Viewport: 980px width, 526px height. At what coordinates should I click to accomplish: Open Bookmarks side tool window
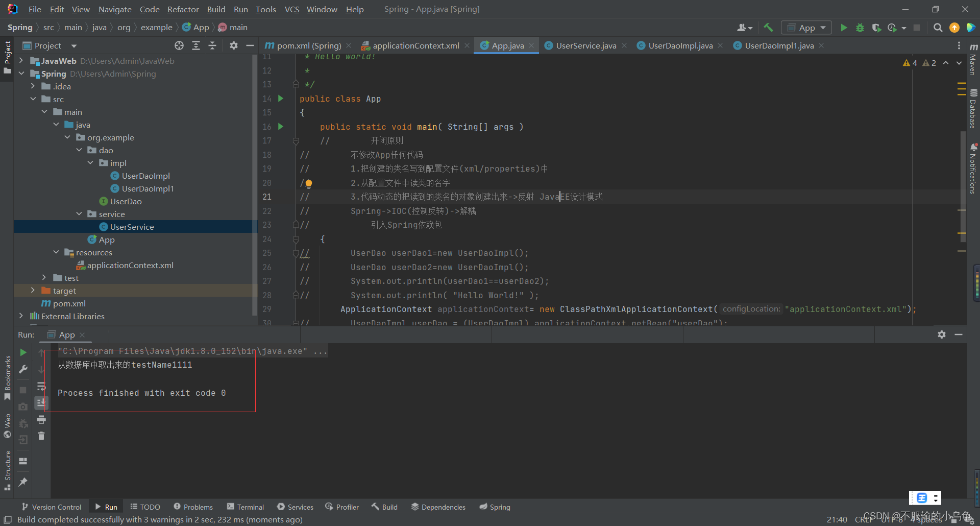point(7,378)
